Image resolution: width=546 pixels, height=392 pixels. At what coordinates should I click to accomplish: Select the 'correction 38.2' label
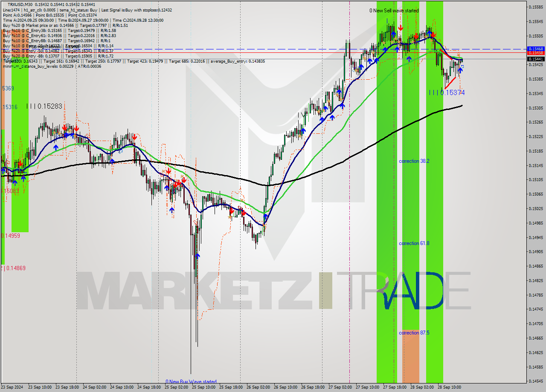[414, 161]
